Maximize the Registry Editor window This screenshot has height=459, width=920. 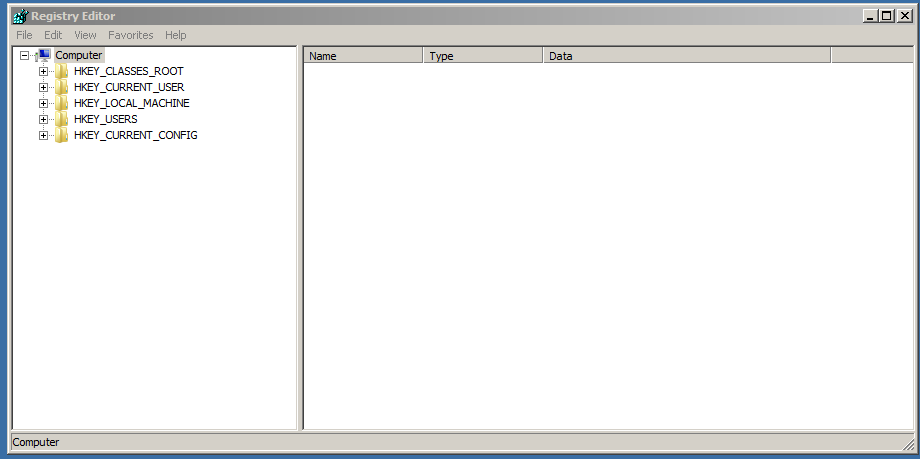point(887,16)
